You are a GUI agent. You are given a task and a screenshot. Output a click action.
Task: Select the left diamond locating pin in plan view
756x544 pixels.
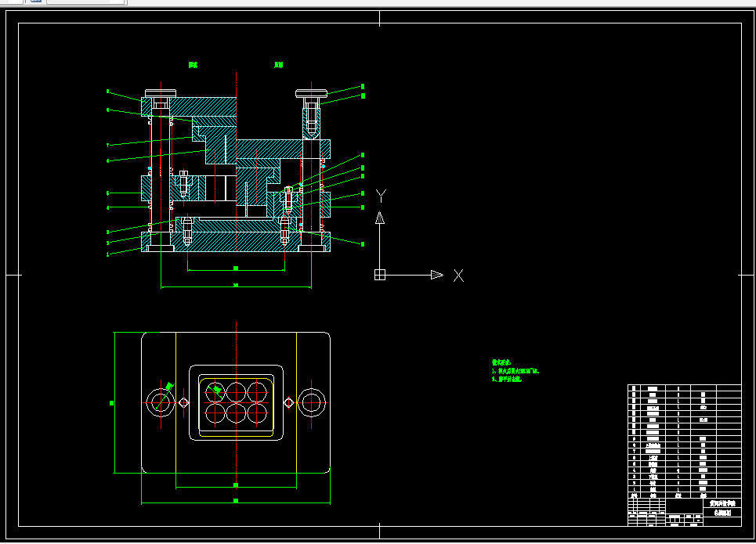point(183,402)
